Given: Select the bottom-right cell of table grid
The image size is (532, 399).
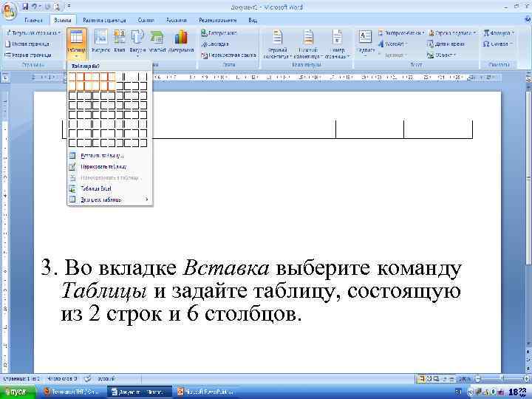Looking at the screenshot, I should pos(143,143).
